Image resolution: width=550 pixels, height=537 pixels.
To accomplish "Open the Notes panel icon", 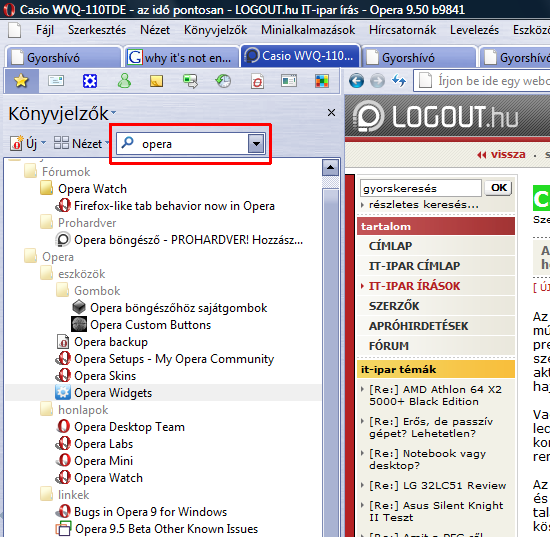I will 156,81.
